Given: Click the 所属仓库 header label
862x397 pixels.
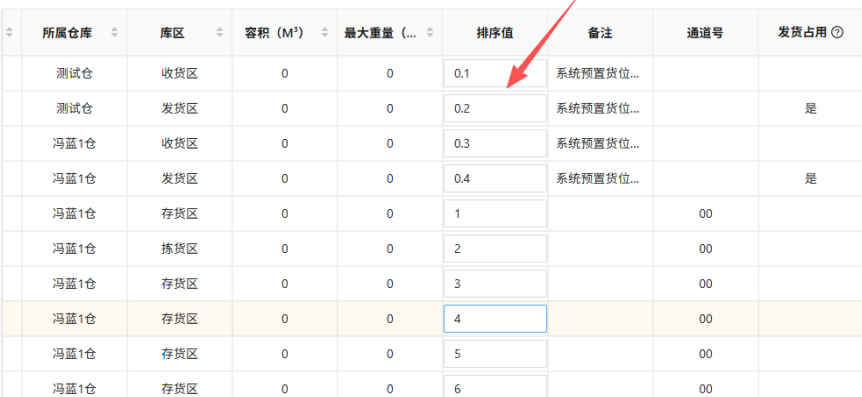Looking at the screenshot, I should (x=67, y=33).
